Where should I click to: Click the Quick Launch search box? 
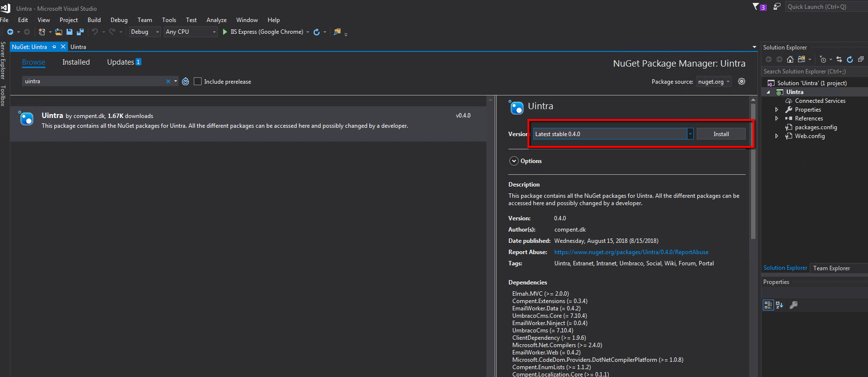tap(826, 7)
